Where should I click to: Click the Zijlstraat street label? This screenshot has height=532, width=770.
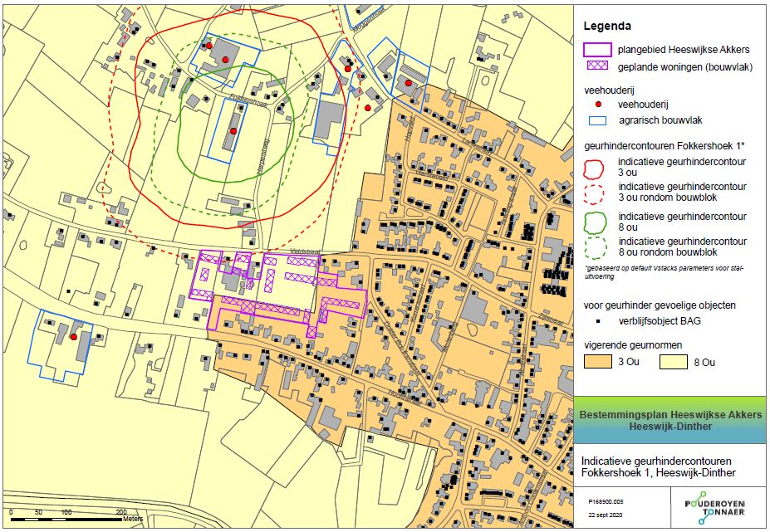[550, 319]
